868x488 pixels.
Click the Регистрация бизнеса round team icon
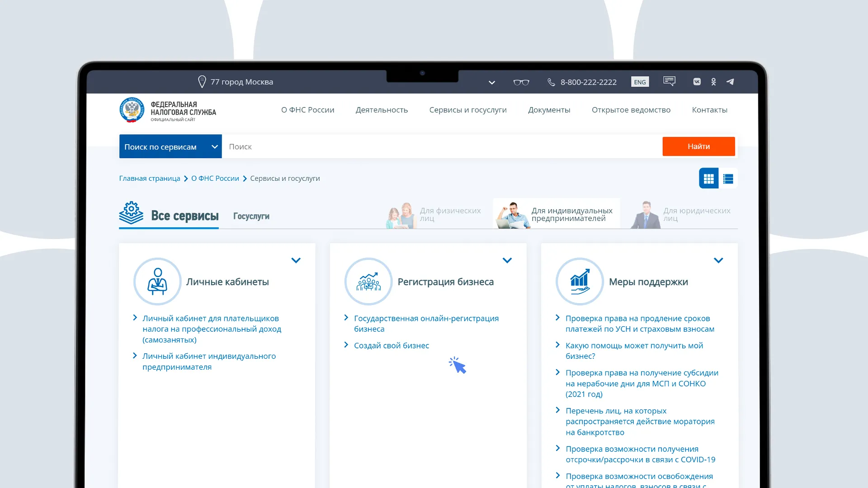pyautogui.click(x=368, y=282)
